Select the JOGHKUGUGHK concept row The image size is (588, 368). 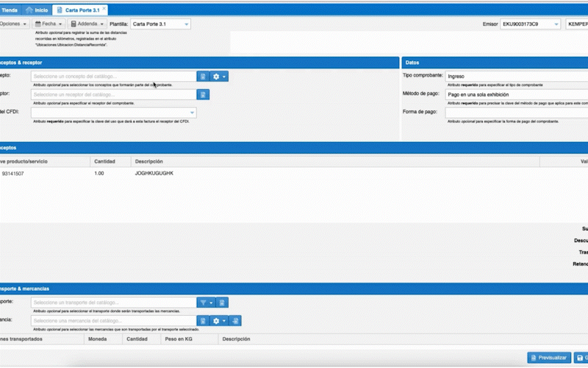tap(154, 173)
